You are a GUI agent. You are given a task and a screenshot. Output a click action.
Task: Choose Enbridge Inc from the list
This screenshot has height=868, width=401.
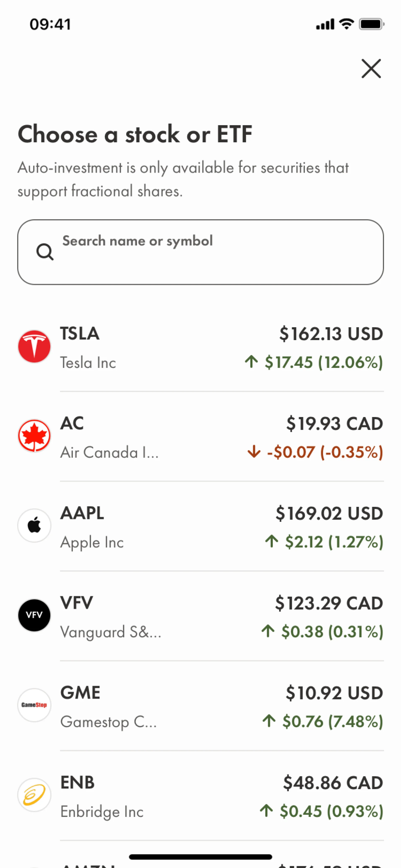pyautogui.click(x=102, y=811)
